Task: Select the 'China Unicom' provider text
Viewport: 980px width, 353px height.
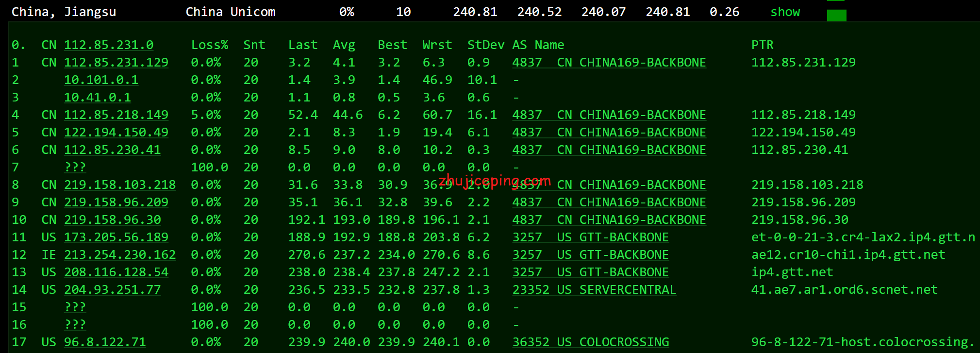Action: [231, 12]
